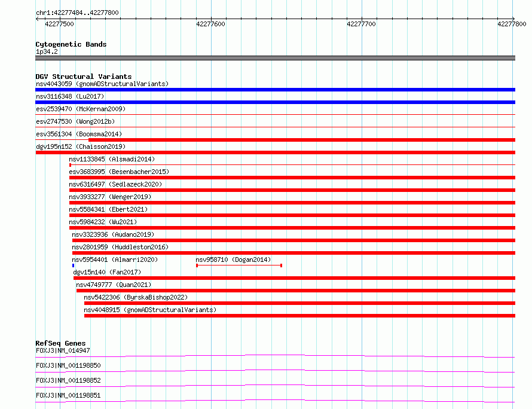The width and height of the screenshot is (532, 409).
Task: Select the esv3561304 (Boomsma2014) label
Action: [x=79, y=134]
